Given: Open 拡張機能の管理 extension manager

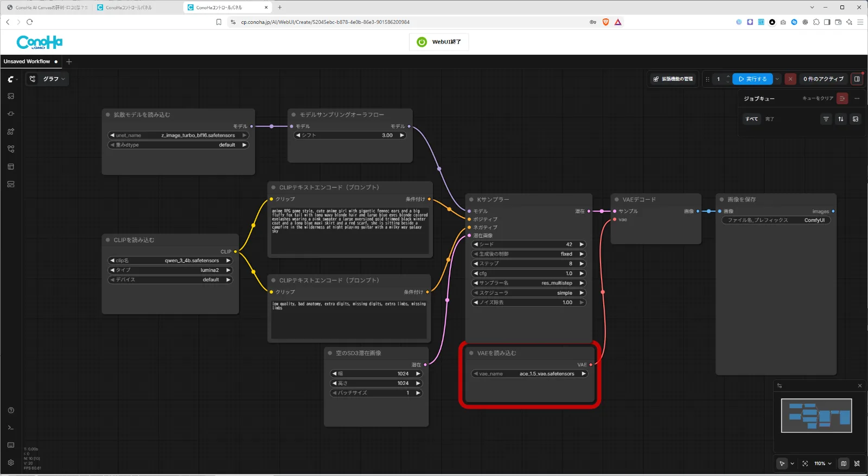Looking at the screenshot, I should [x=673, y=79].
